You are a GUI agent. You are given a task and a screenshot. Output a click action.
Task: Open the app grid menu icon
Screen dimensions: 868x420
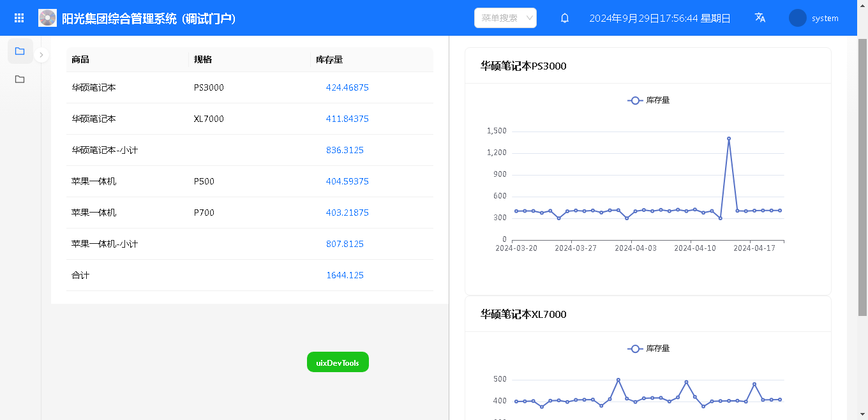coord(19,19)
